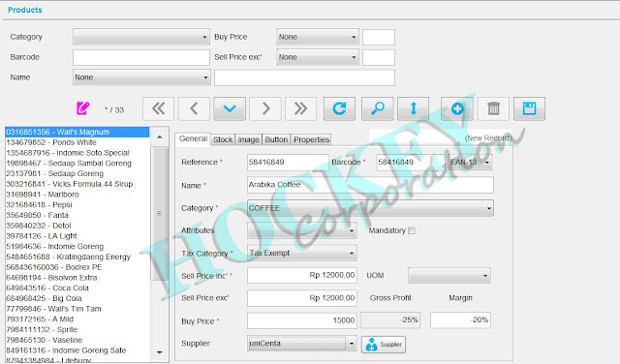Click the Reference field 58416849
This screenshot has width=620, height=364.
288,163
